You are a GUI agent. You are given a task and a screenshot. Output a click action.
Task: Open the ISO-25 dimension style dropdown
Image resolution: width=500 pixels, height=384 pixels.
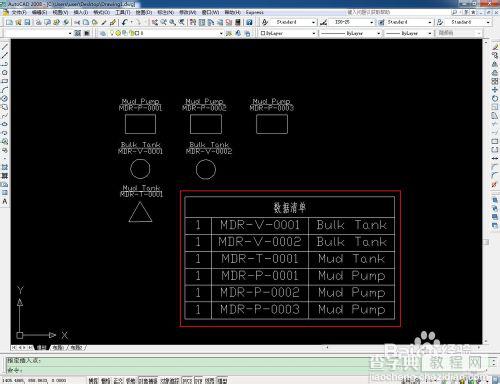coord(353,22)
